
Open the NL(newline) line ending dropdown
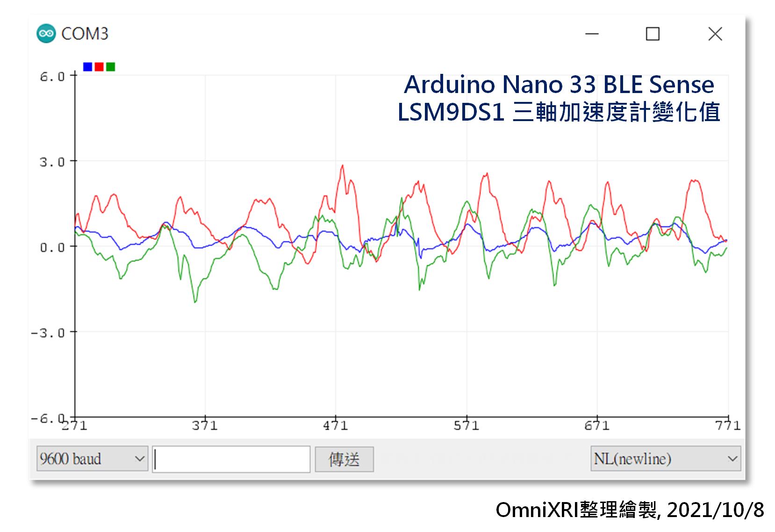tap(666, 459)
